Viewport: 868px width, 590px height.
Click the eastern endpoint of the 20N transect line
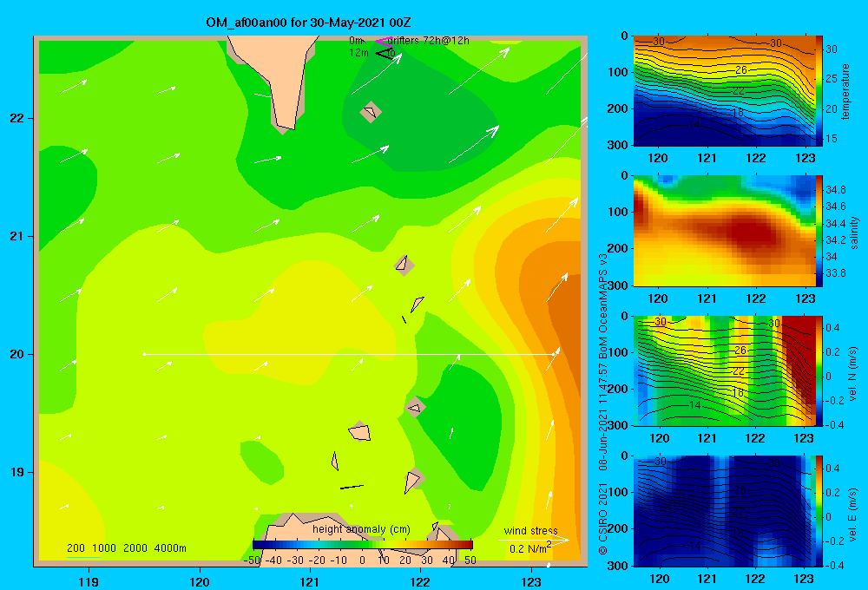point(554,354)
